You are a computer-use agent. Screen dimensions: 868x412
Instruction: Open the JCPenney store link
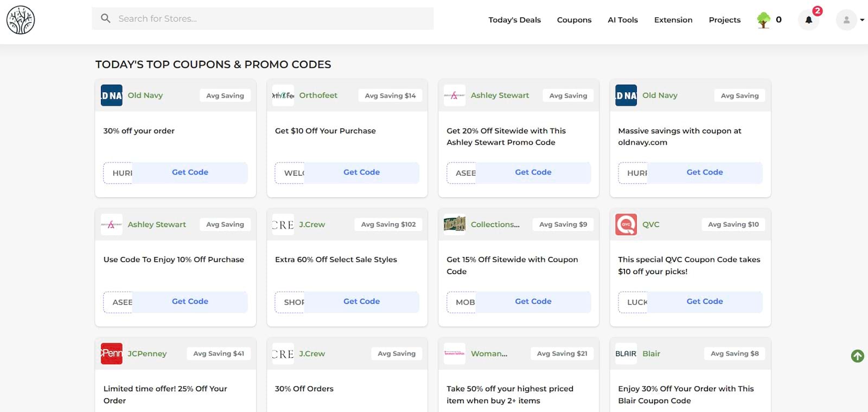pyautogui.click(x=147, y=353)
